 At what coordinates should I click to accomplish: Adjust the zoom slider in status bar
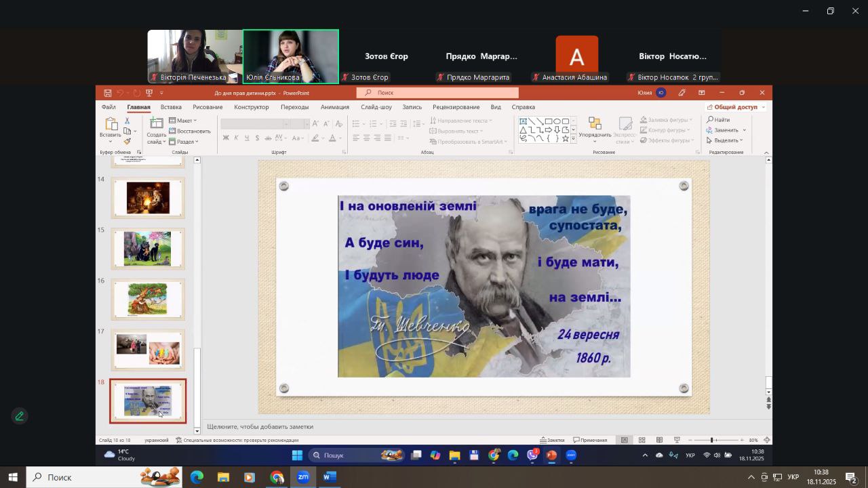point(712,441)
